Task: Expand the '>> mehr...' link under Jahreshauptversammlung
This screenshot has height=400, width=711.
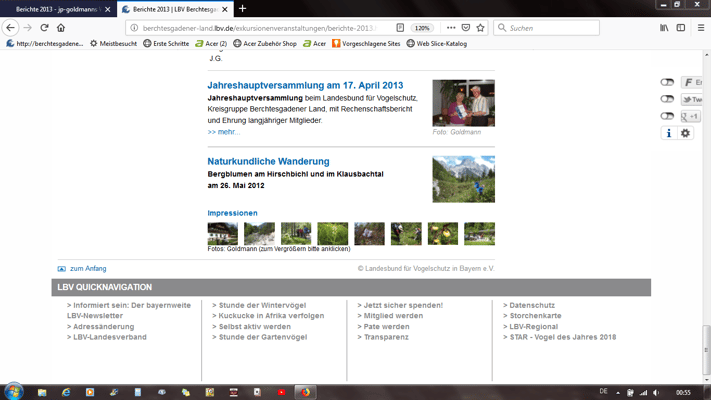Action: click(x=223, y=131)
